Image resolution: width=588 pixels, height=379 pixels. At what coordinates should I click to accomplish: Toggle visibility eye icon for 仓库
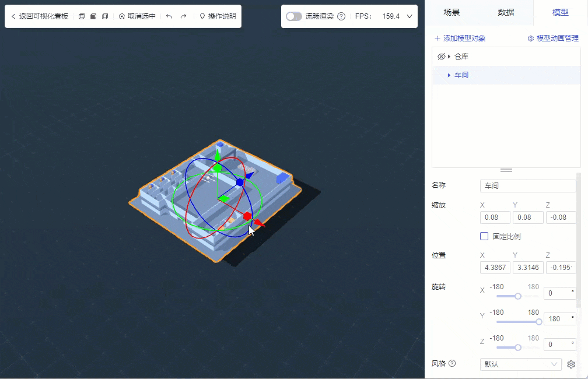click(x=442, y=56)
